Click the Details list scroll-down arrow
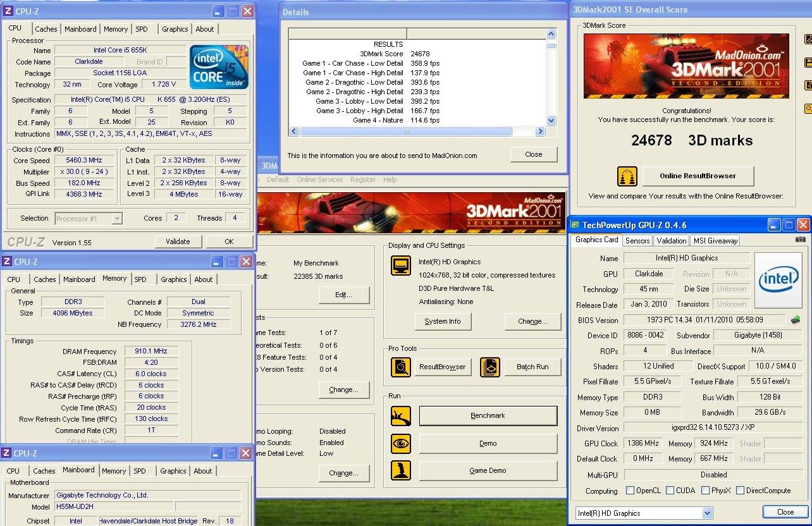 [551, 121]
